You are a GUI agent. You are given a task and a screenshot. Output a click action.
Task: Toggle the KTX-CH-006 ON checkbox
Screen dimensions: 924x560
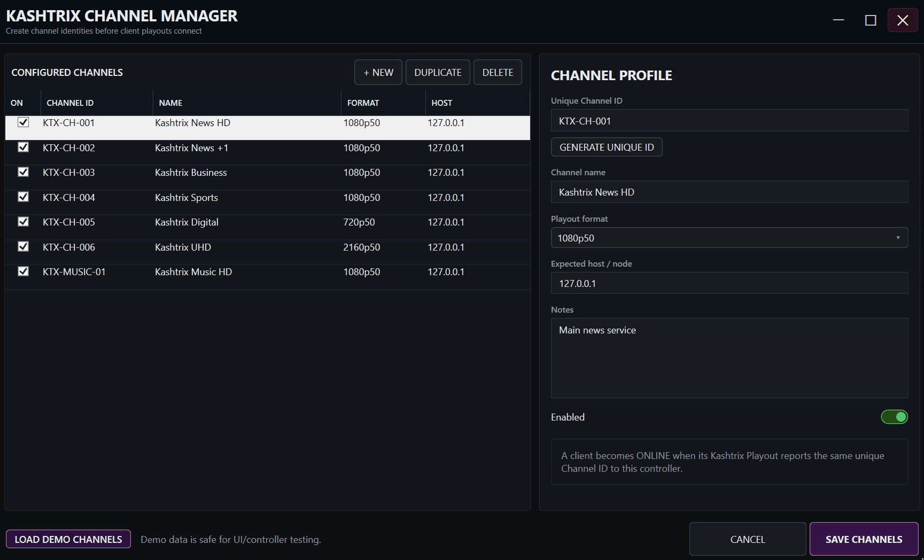coord(23,246)
